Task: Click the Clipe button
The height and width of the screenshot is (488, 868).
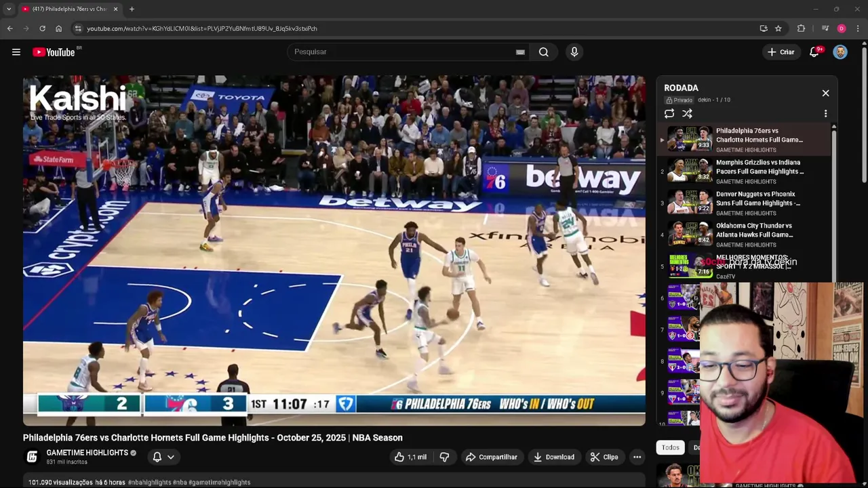Action: 604,457
